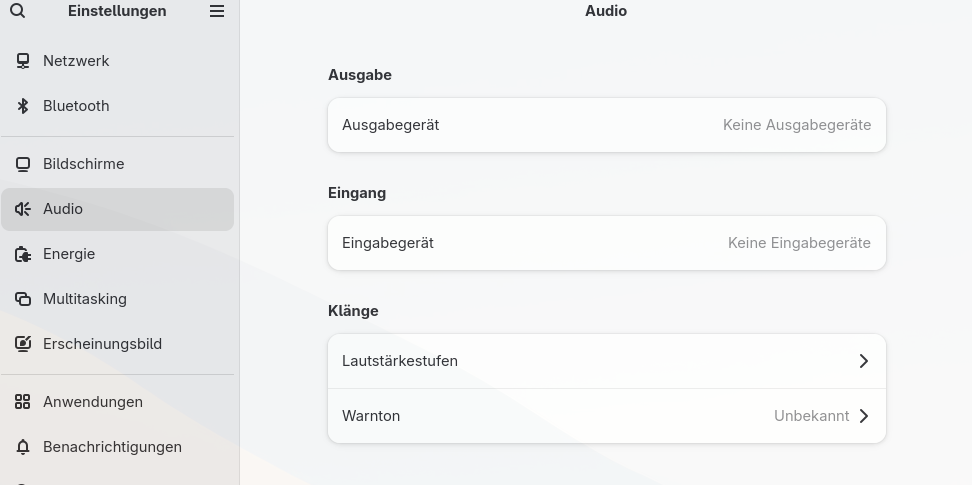972x485 pixels.
Task: Open Warnton via its chevron arrow
Action: pos(864,416)
